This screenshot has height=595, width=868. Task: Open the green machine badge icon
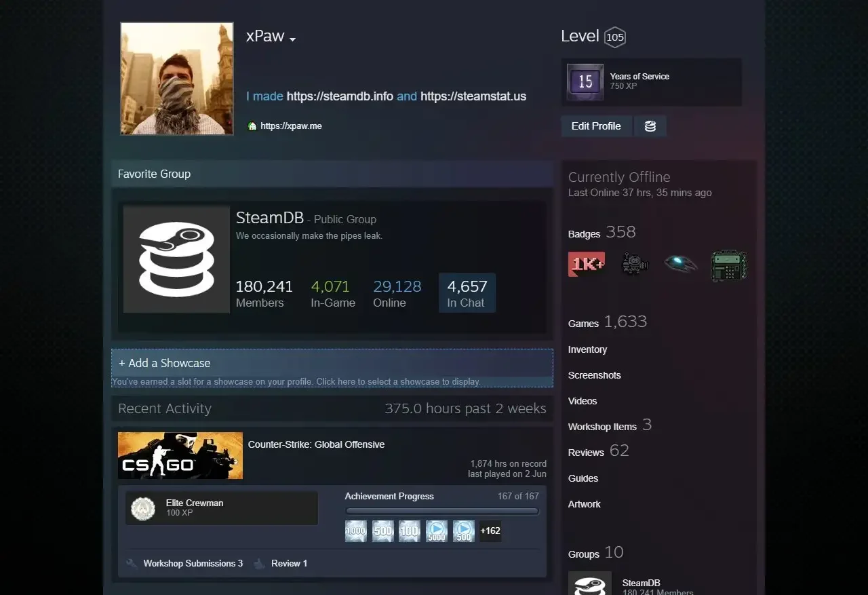coord(729,265)
